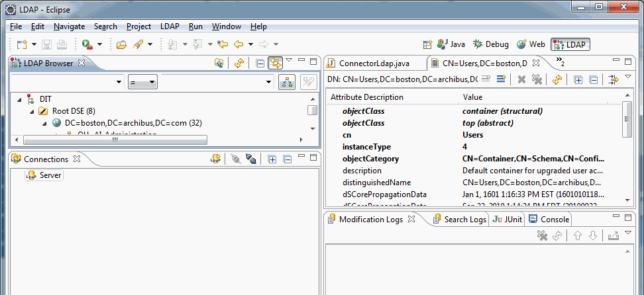
Task: Open the LDAP Browser view menu triangle
Action: [289, 60]
